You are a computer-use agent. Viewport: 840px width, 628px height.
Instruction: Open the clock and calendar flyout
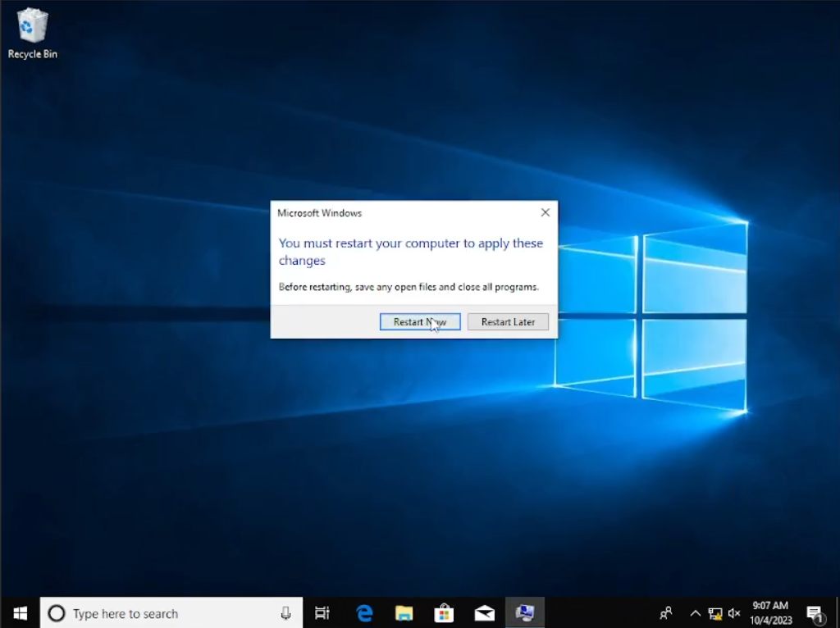tap(770, 613)
